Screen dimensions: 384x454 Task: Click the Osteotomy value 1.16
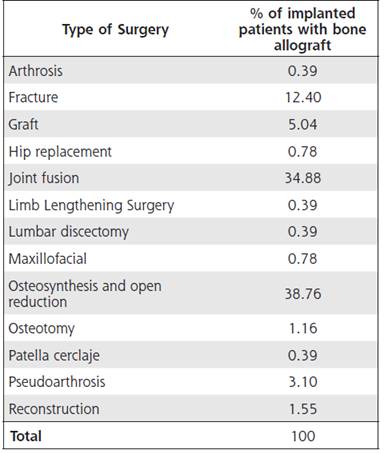tap(303, 328)
